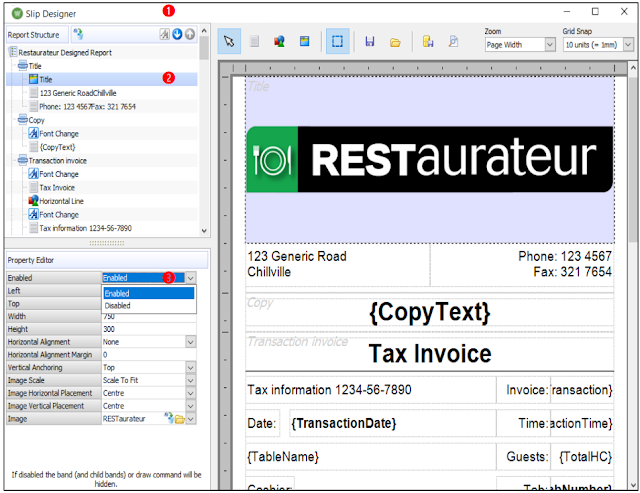
Task: Select the pointer arrow tool
Action: click(229, 41)
